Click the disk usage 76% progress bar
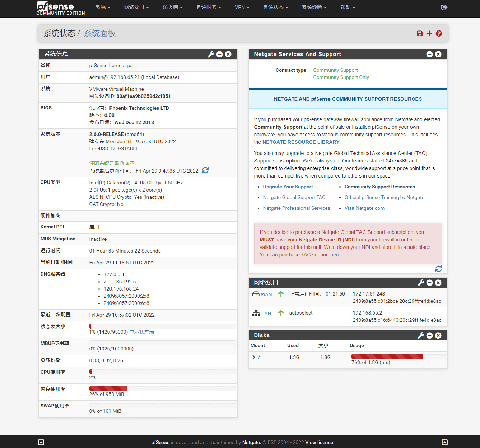 [x=399, y=357]
